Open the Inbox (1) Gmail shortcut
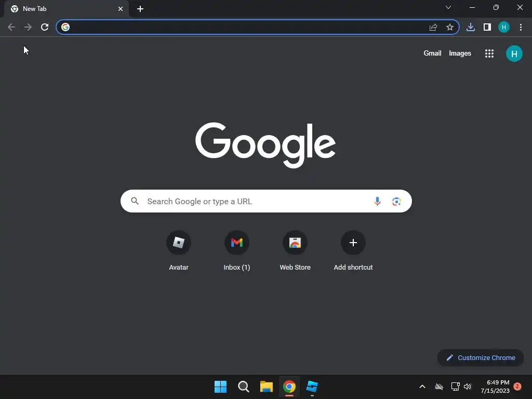Image resolution: width=532 pixels, height=399 pixels. pos(237,250)
